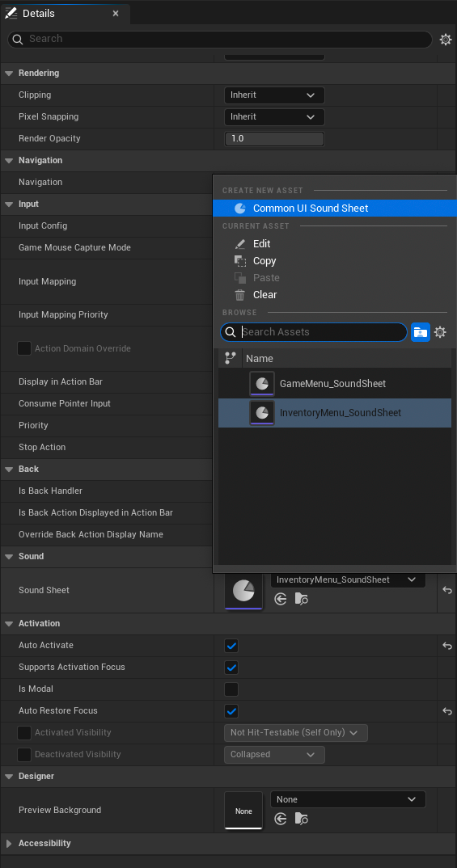
Task: Open Details panel settings gear
Action: pos(446,40)
